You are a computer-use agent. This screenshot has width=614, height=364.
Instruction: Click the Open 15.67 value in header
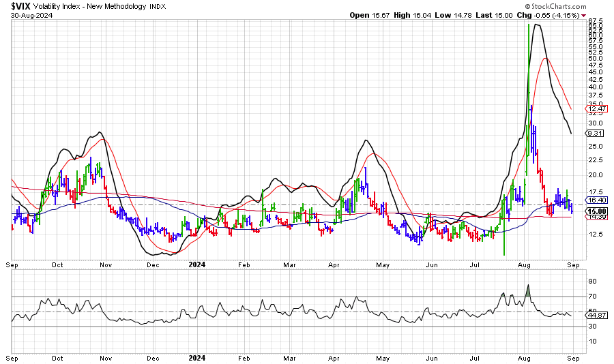(x=368, y=14)
